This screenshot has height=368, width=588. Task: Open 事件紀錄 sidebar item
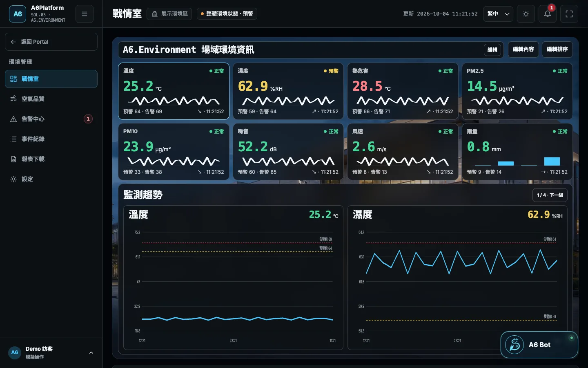tap(51, 139)
